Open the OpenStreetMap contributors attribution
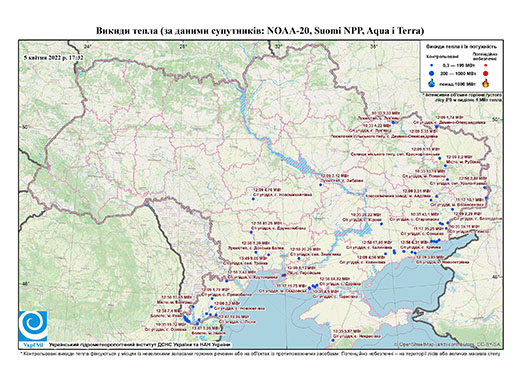The height and width of the screenshot is (368, 520). [448, 344]
